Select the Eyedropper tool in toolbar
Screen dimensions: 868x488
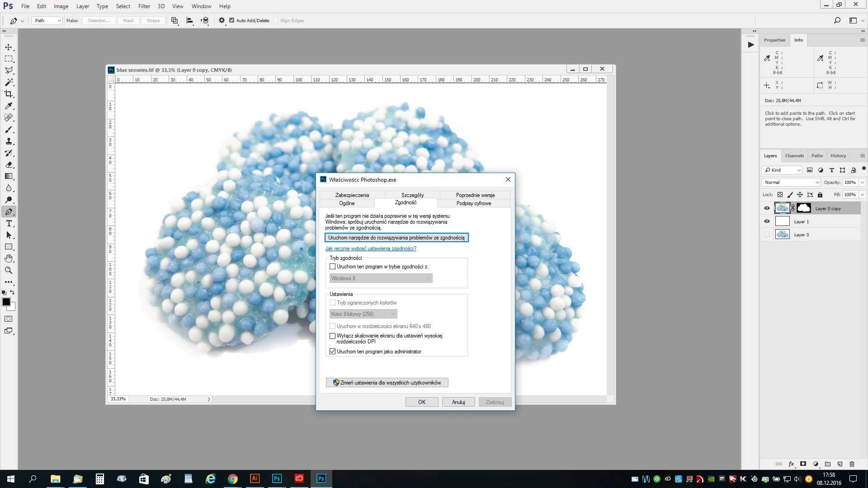tap(9, 106)
